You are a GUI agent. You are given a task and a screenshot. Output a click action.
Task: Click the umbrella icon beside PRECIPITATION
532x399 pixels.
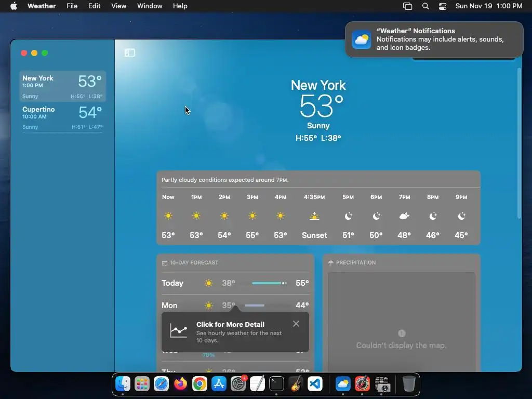331,262
